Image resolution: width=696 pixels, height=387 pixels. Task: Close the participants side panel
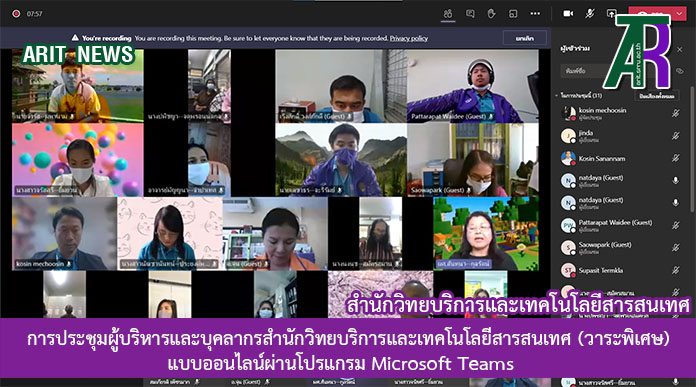point(680,49)
